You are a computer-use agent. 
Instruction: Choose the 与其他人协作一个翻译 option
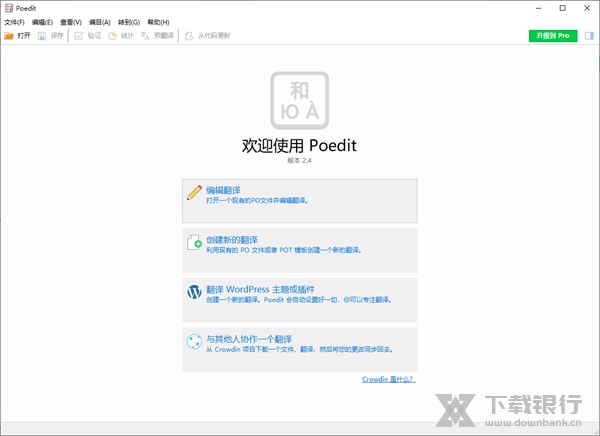coord(300,344)
